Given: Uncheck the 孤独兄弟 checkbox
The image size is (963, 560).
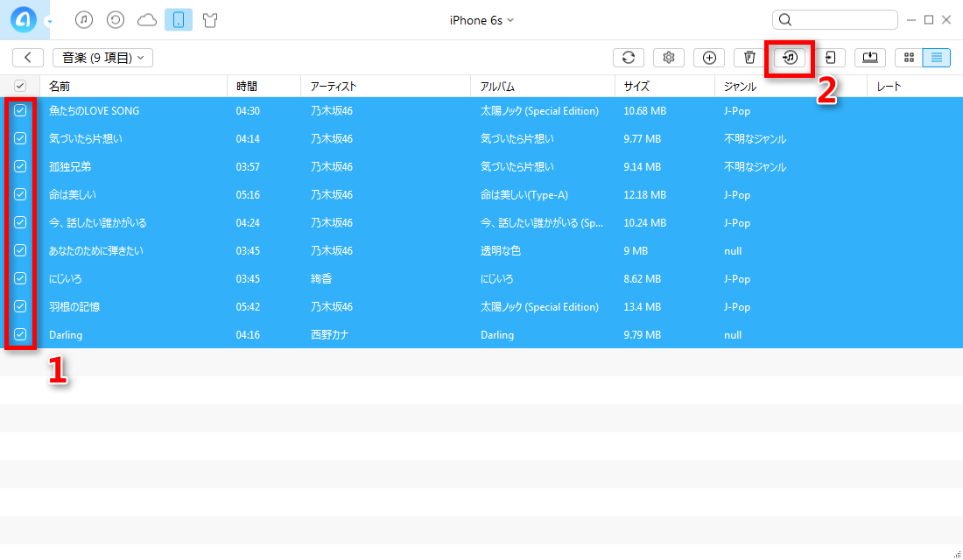Looking at the screenshot, I should (20, 166).
